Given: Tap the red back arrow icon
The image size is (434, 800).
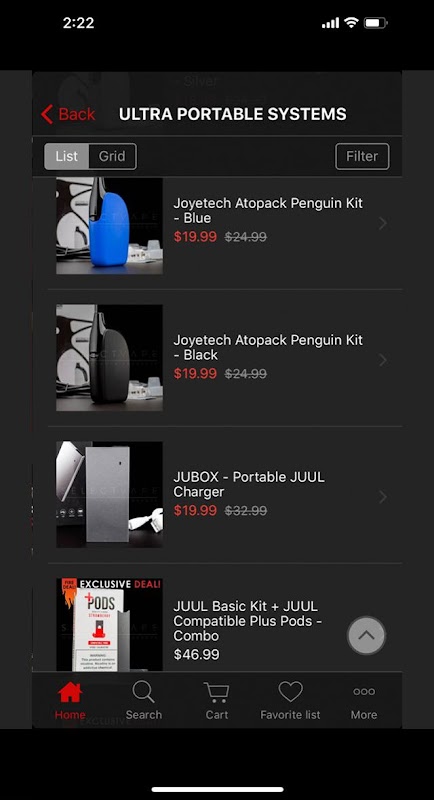Looking at the screenshot, I should point(47,114).
